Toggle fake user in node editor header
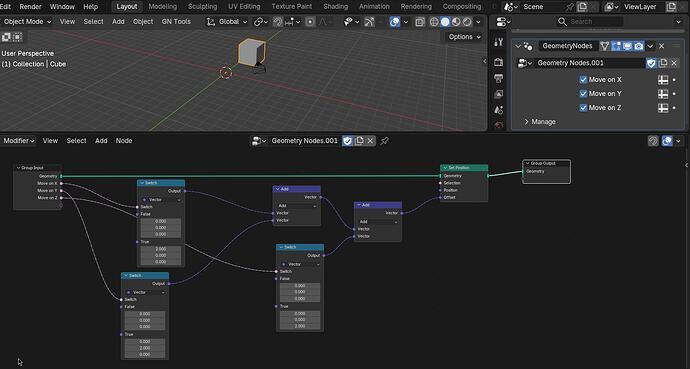 pyautogui.click(x=348, y=141)
